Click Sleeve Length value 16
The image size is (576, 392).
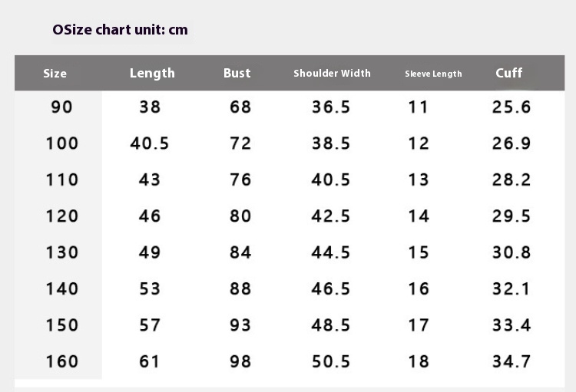(419, 288)
